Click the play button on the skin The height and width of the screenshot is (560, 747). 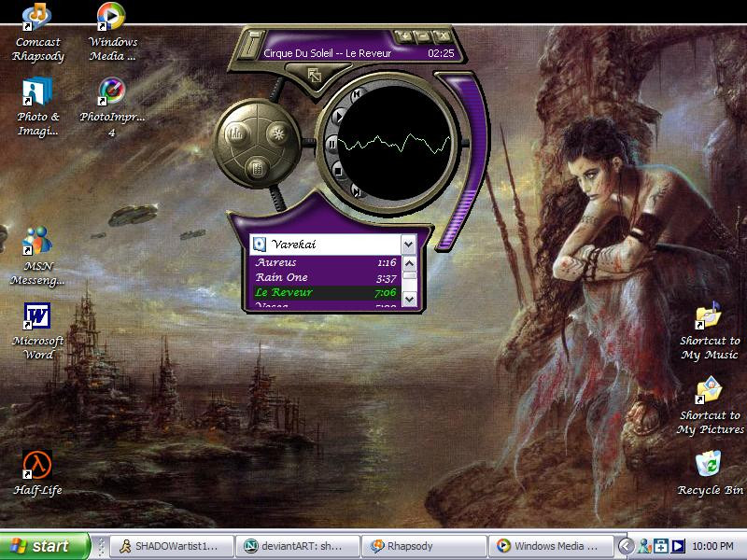(339, 117)
